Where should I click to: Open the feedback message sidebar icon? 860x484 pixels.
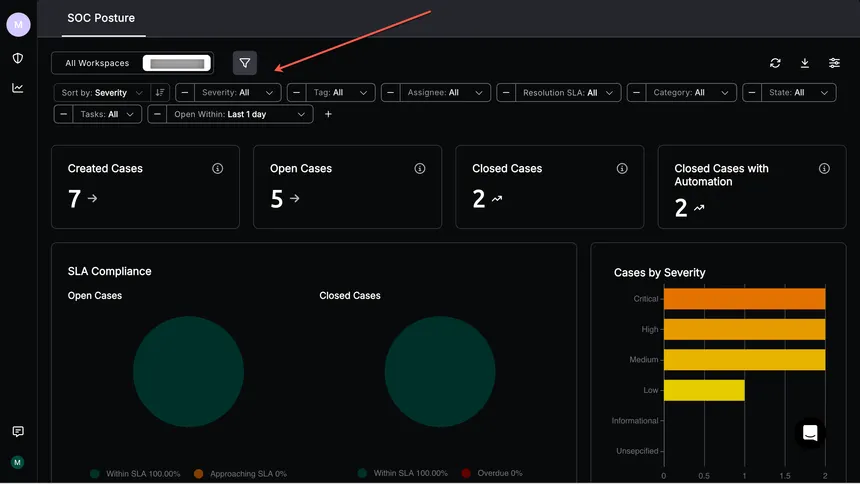pyautogui.click(x=18, y=432)
